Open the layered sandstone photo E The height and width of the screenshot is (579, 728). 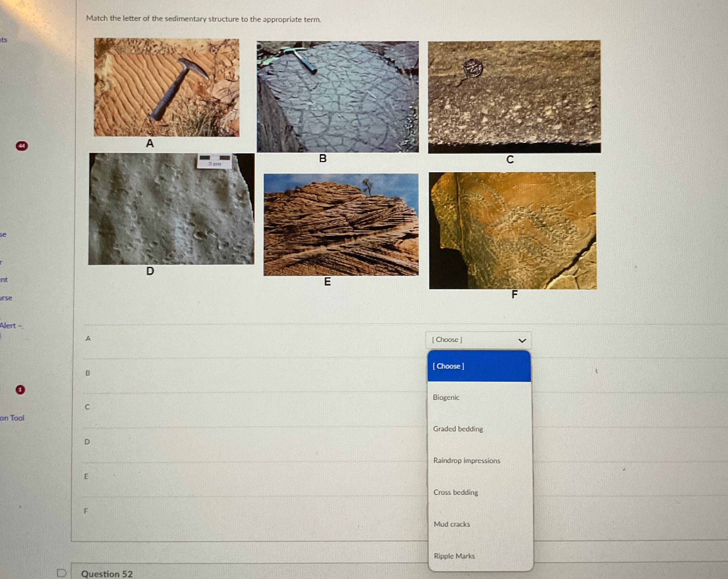click(x=341, y=224)
